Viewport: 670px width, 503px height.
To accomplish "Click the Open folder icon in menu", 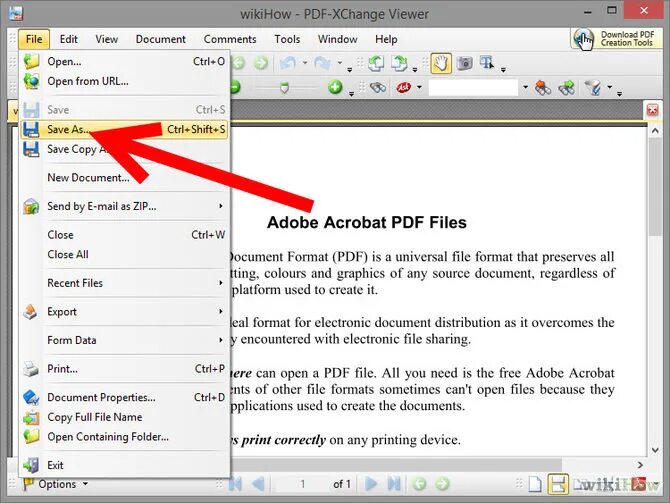I will tap(31, 62).
